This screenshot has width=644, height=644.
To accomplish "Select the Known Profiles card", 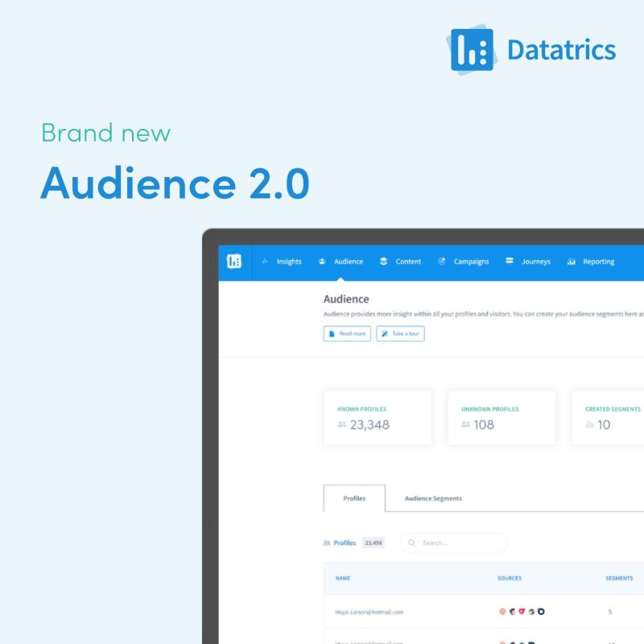I will tap(378, 418).
